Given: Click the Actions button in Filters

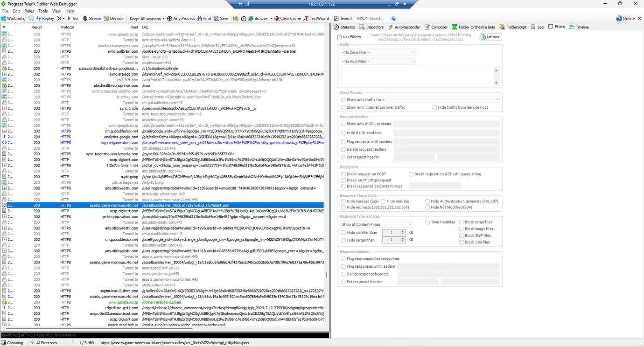Looking at the screenshot, I should click(490, 37).
